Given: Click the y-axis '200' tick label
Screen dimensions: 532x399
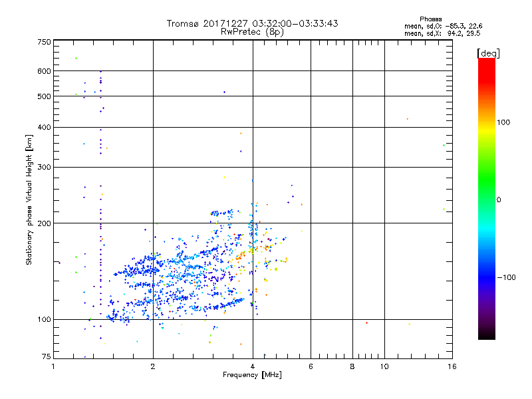Looking at the screenshot, I should [44, 223].
